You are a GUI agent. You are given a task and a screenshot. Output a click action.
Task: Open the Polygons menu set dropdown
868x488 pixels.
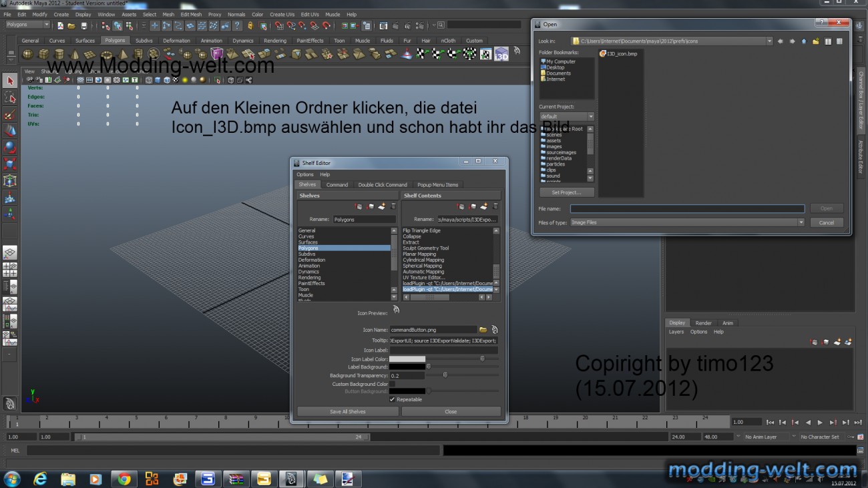coord(27,25)
